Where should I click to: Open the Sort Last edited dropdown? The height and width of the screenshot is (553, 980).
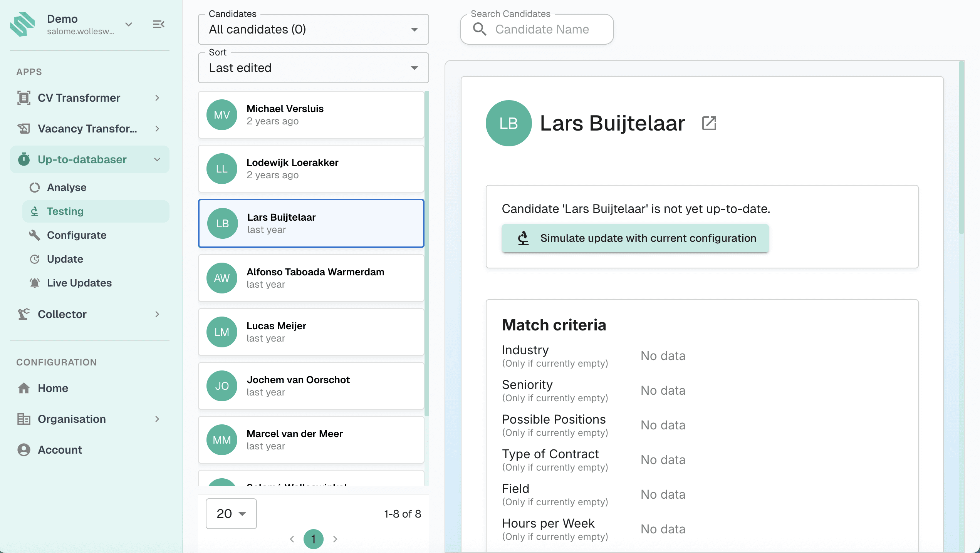tap(313, 68)
